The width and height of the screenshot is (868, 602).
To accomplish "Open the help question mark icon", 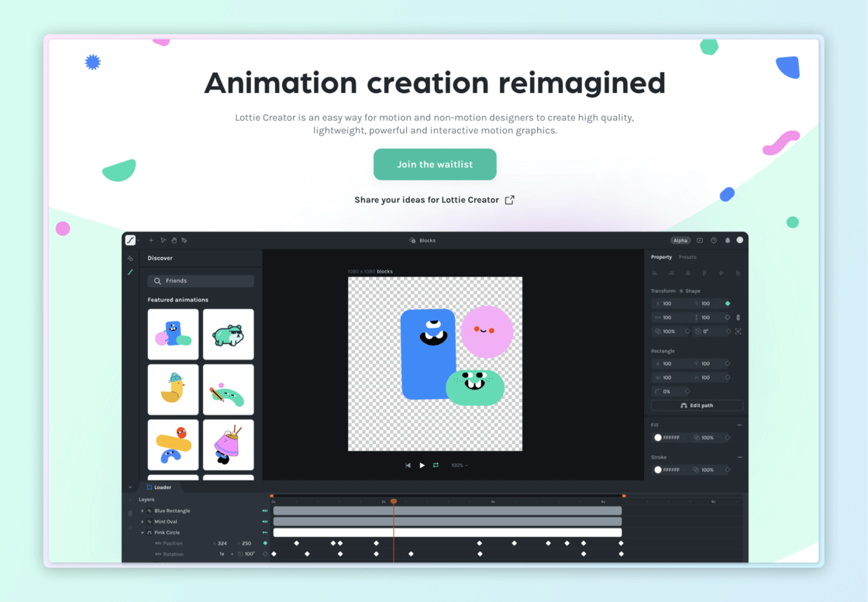I will click(714, 240).
